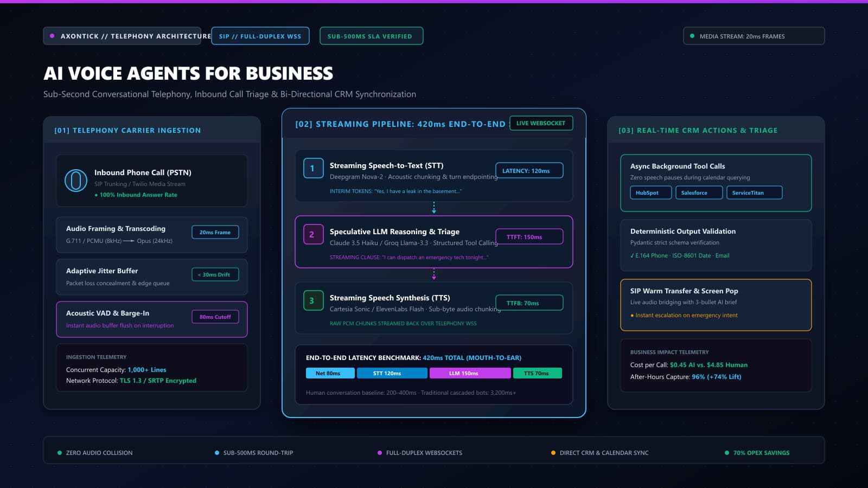The height and width of the screenshot is (488, 868).
Task: Click the TTFB: 70ms badge
Action: [x=529, y=303]
